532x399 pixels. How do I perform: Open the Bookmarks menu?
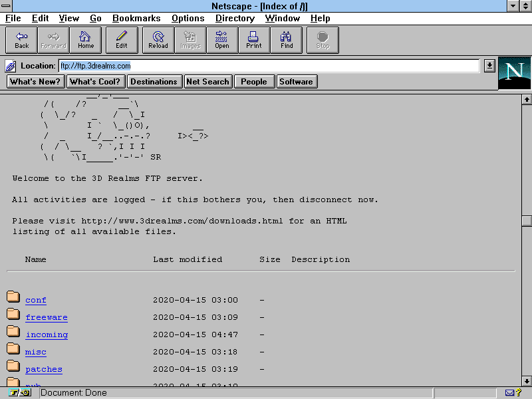[136, 19]
